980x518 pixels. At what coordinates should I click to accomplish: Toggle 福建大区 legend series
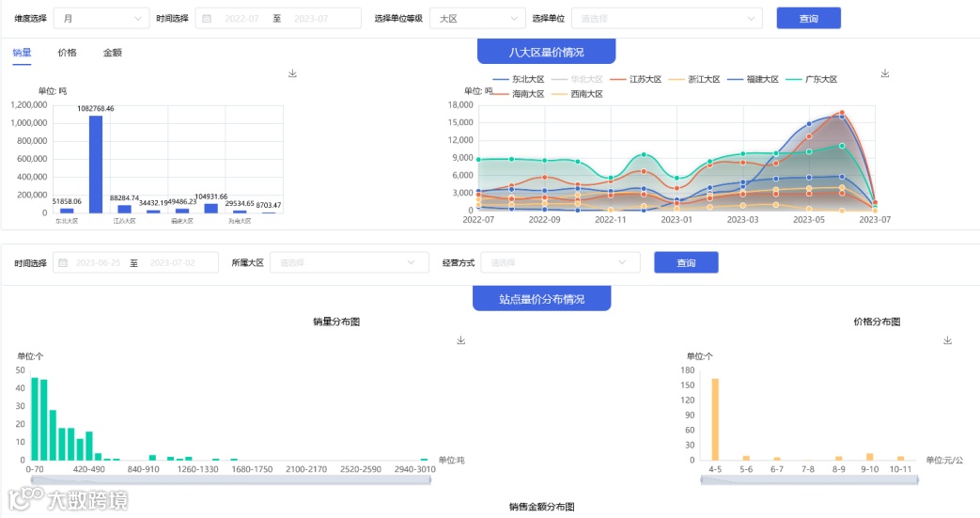coord(754,80)
